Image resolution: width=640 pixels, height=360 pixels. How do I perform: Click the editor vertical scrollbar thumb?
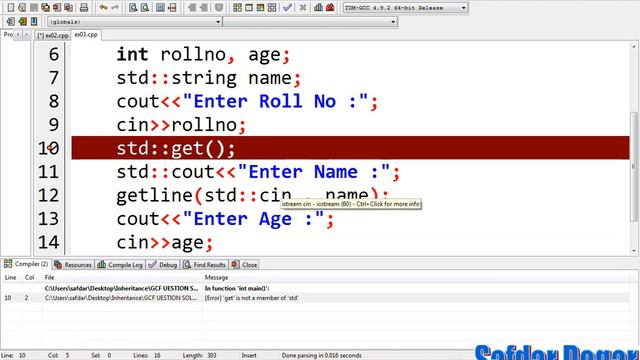[634, 167]
